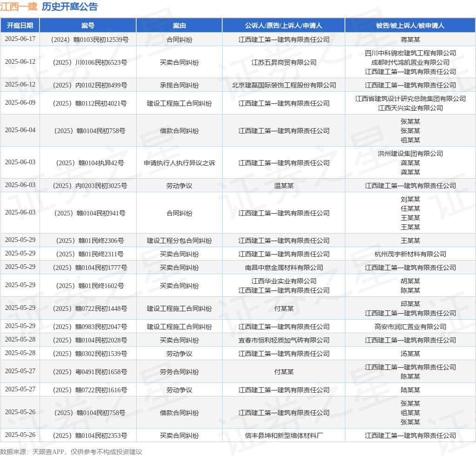Click defendant 江西天兴实业有限公司
The image size is (476, 456).
410,108
